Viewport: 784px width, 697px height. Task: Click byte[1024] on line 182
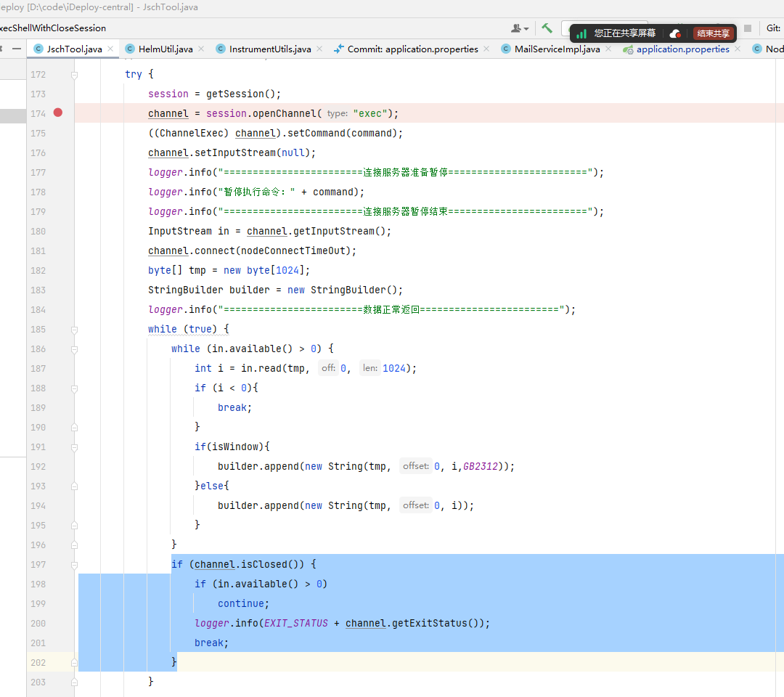click(x=275, y=271)
